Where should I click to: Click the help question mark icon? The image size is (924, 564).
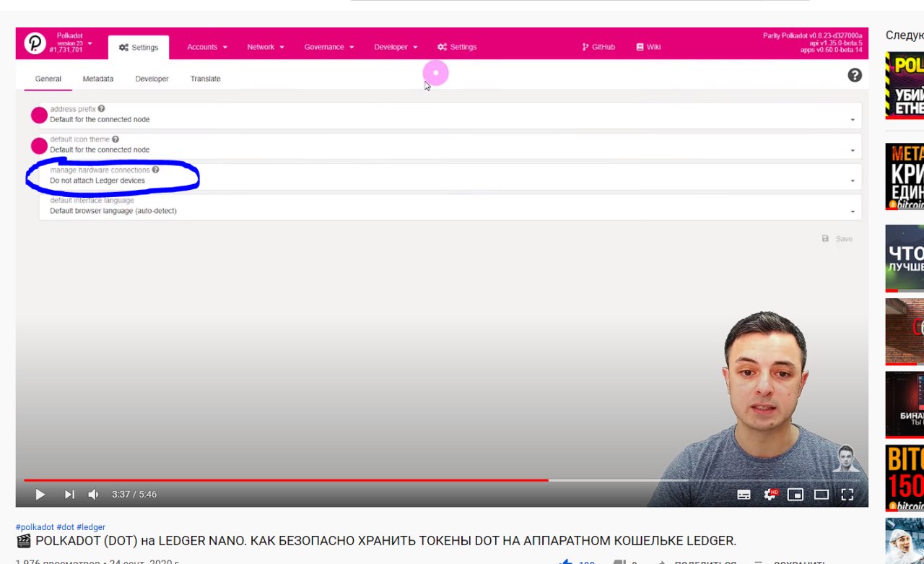(855, 75)
